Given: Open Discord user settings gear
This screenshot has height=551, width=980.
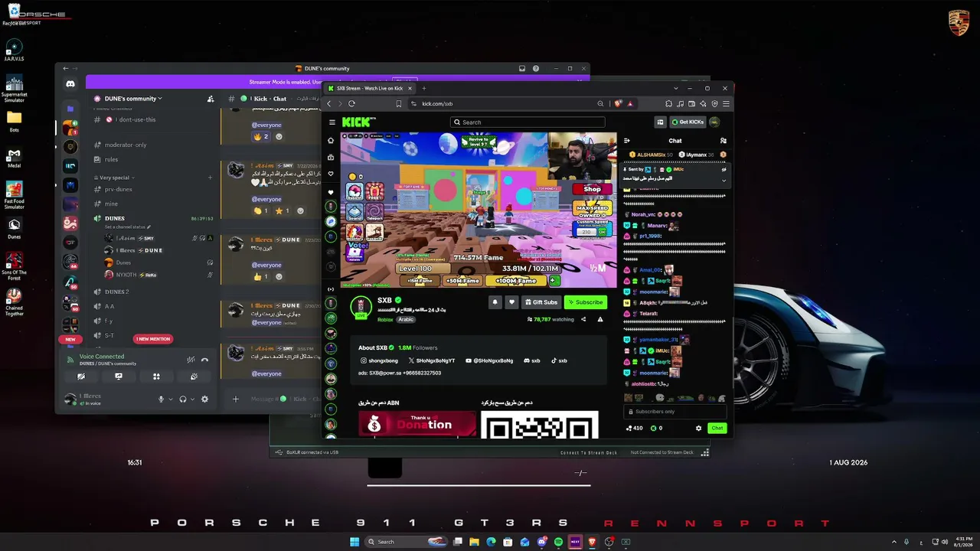Looking at the screenshot, I should click(204, 399).
